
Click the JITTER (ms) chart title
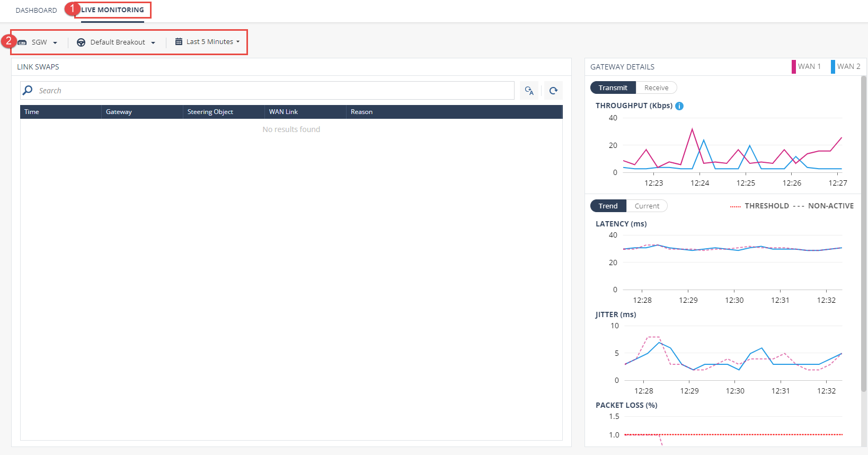pyautogui.click(x=616, y=314)
